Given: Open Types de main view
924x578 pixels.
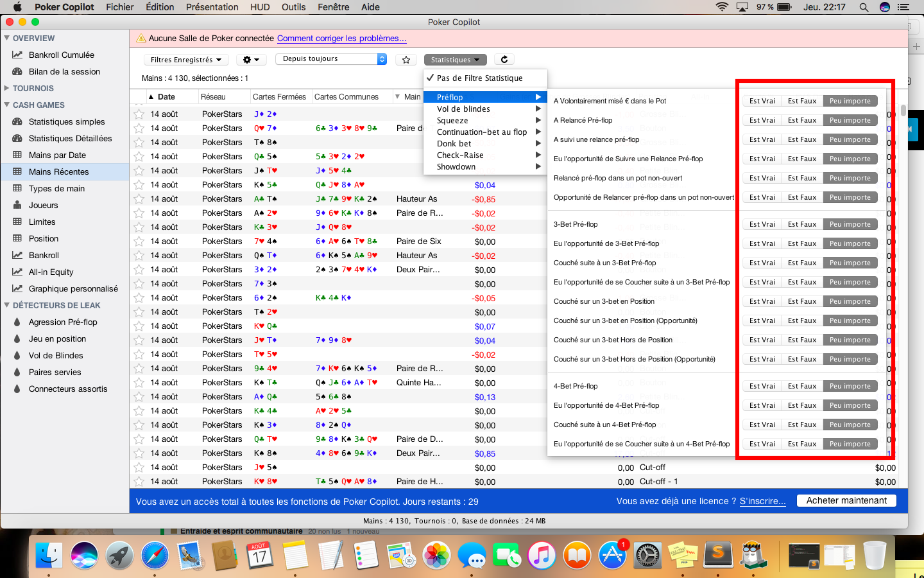Looking at the screenshot, I should pos(56,189).
